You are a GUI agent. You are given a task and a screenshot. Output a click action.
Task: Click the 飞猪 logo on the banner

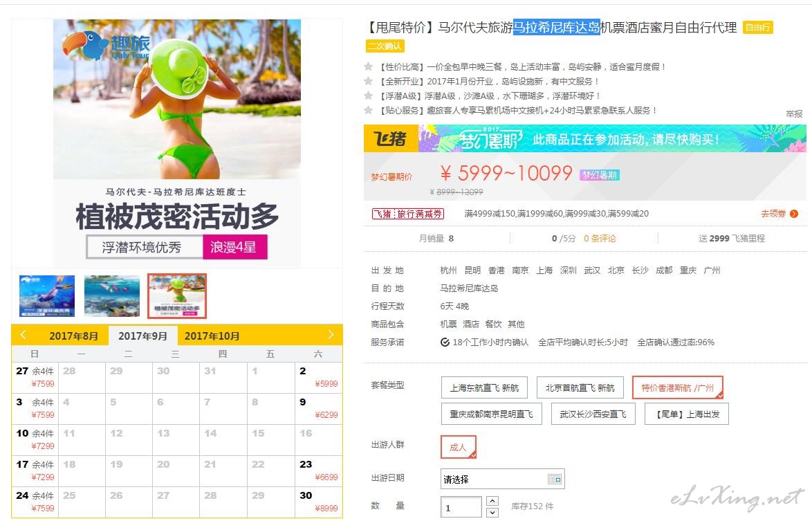point(391,138)
